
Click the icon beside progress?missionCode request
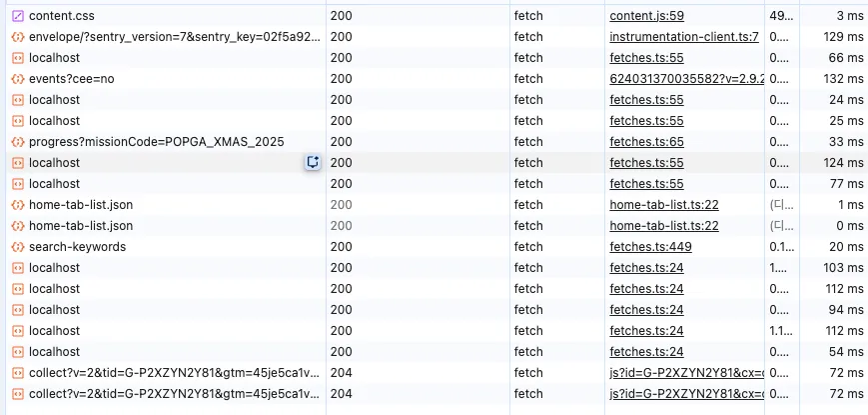point(17,142)
